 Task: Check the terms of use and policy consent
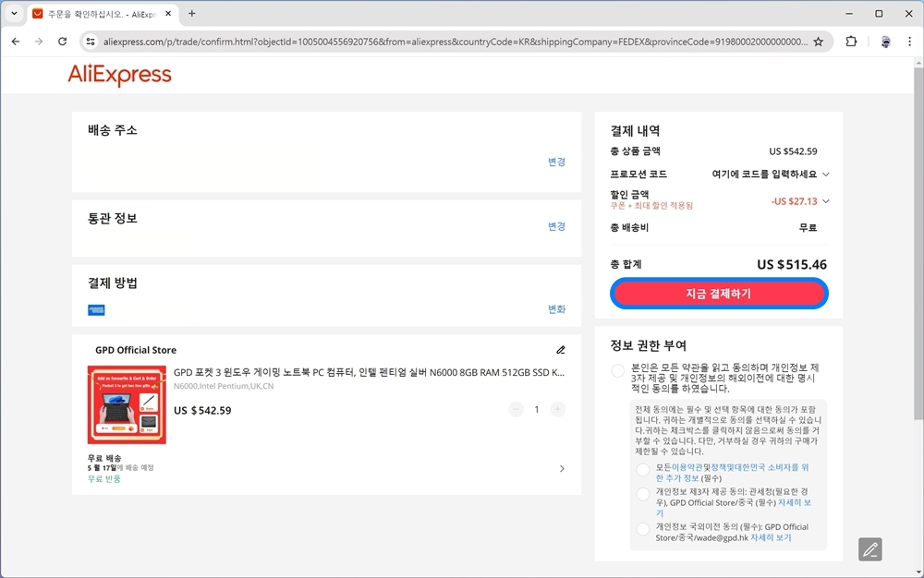(x=643, y=470)
